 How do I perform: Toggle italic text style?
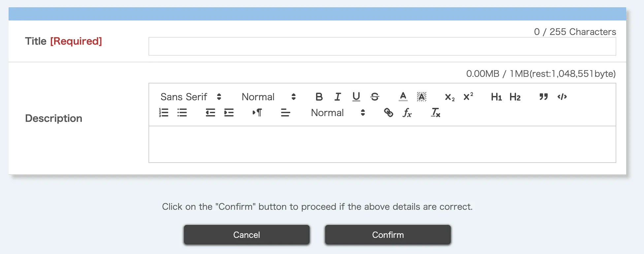point(338,97)
